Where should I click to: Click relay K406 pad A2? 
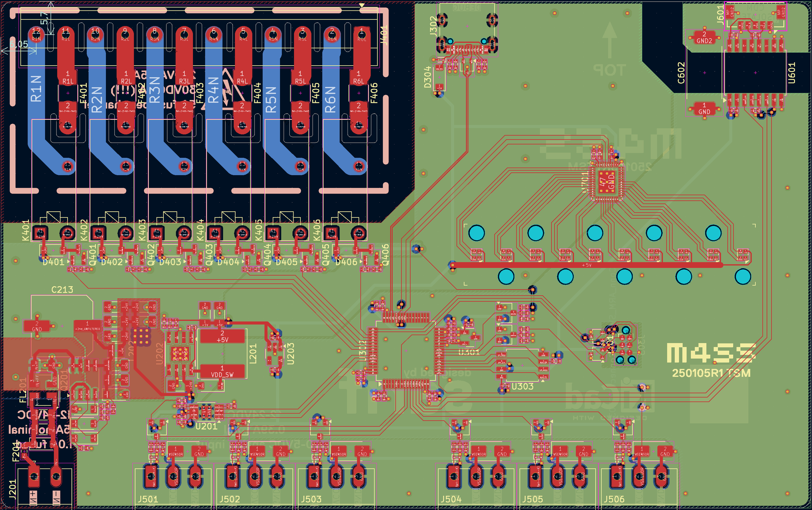coord(359,233)
